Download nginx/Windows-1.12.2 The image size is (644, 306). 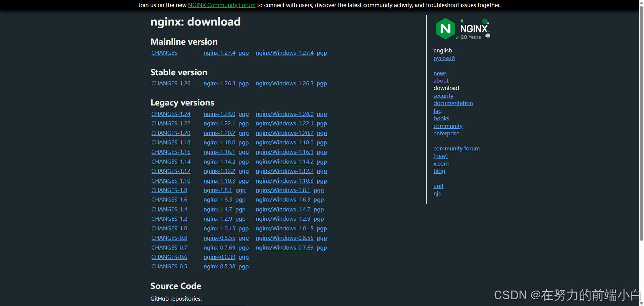point(285,171)
